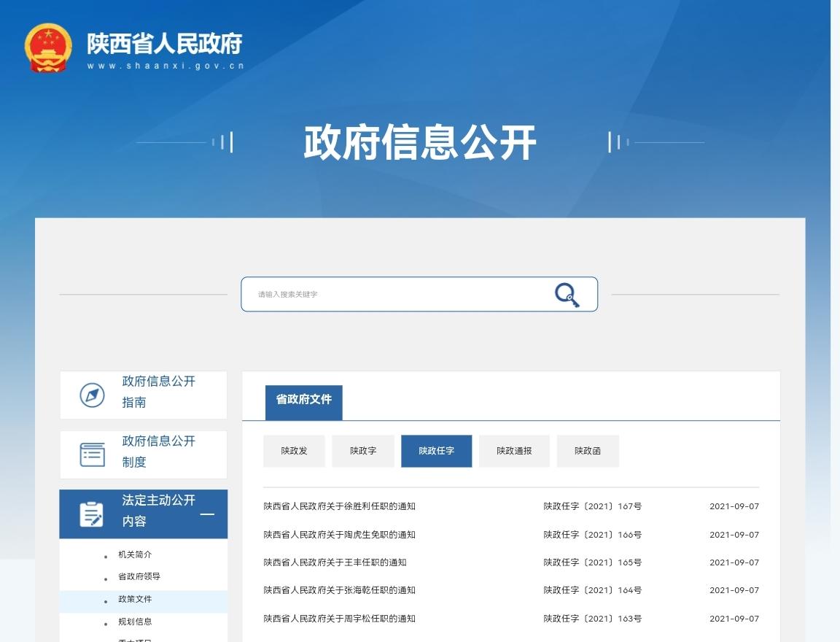Select 政策文件 in the sidebar
The width and height of the screenshot is (840, 642).
click(x=135, y=599)
